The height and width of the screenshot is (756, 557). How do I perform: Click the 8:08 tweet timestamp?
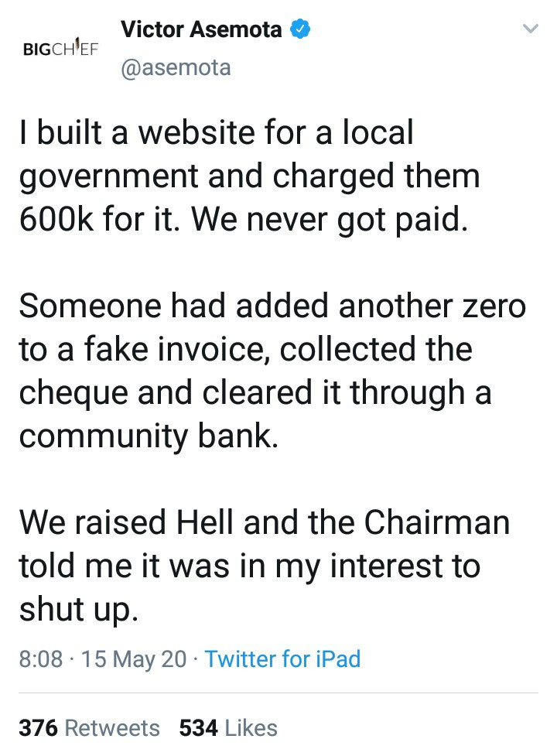pos(41,659)
